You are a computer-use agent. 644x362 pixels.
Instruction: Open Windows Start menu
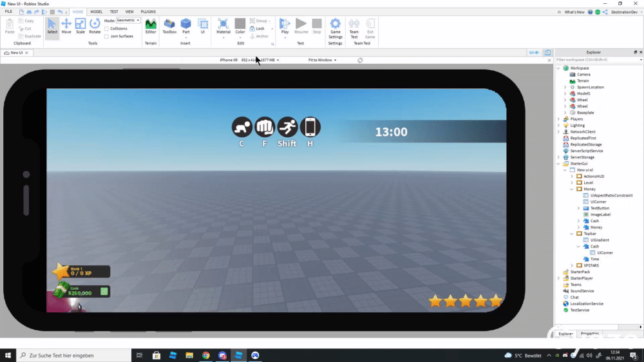[8, 355]
